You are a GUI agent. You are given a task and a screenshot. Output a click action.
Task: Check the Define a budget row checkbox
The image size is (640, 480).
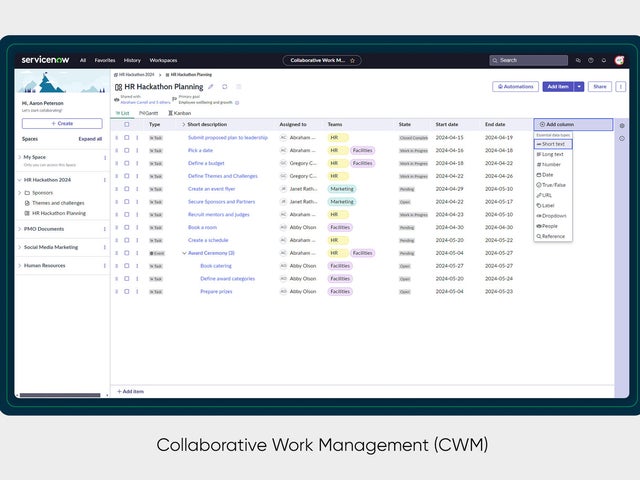tap(127, 163)
